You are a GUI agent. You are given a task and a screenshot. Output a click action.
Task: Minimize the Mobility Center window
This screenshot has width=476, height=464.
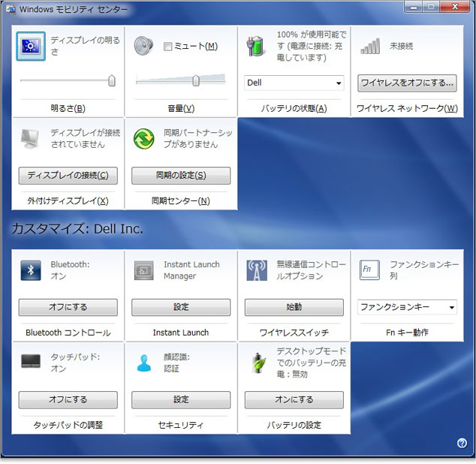coord(413,7)
